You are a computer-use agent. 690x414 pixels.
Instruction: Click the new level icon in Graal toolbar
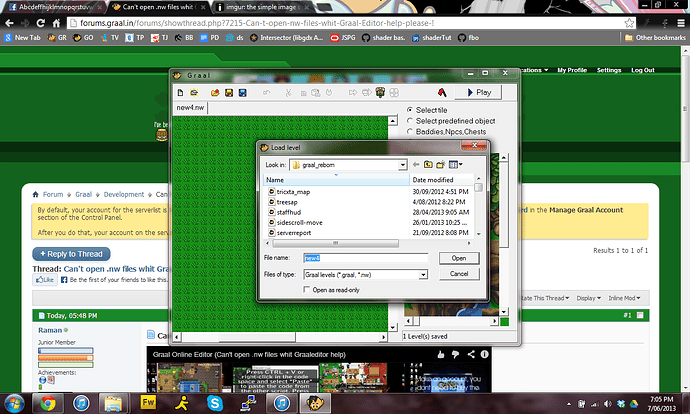coord(180,92)
